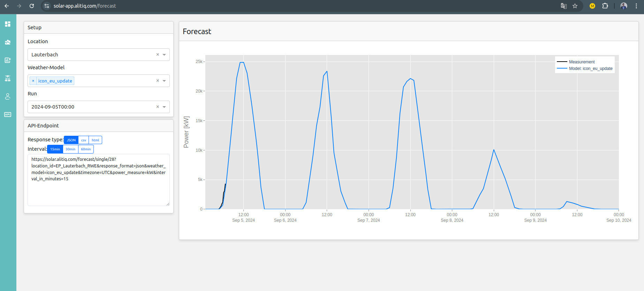644x291 pixels.
Task: Clear the Lauterbach location selection
Action: pos(158,55)
